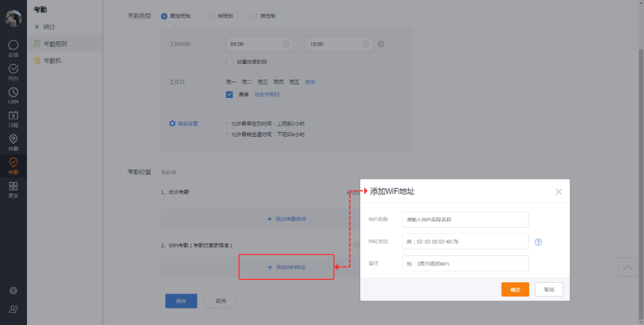The height and width of the screenshot is (325, 644).
Task: Open the 18:00 end time picker
Action: pyautogui.click(x=339, y=44)
